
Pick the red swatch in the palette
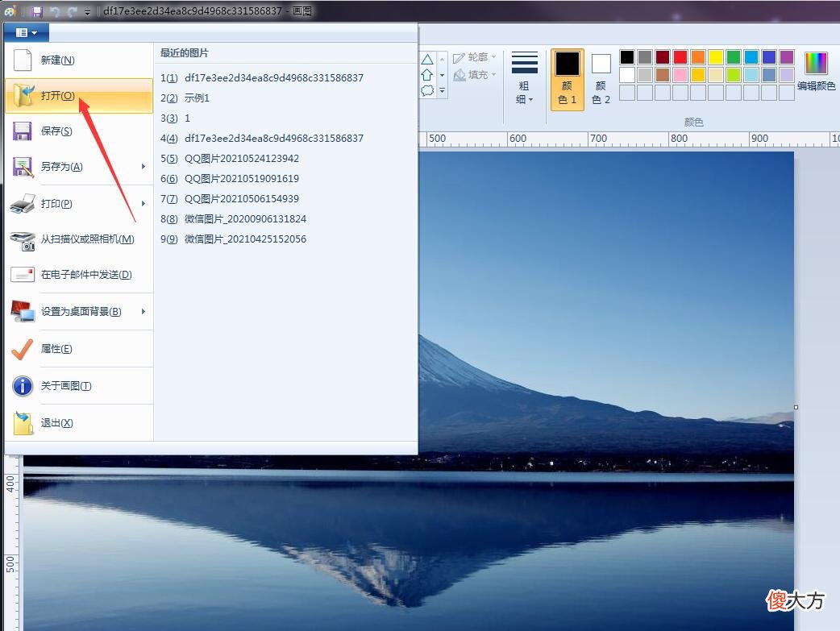[x=680, y=56]
